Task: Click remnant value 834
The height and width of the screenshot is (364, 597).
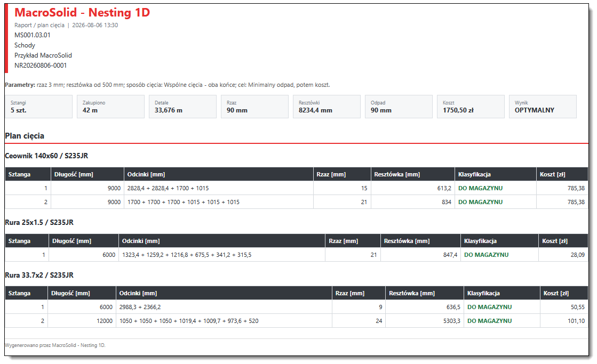Action: [x=447, y=202]
